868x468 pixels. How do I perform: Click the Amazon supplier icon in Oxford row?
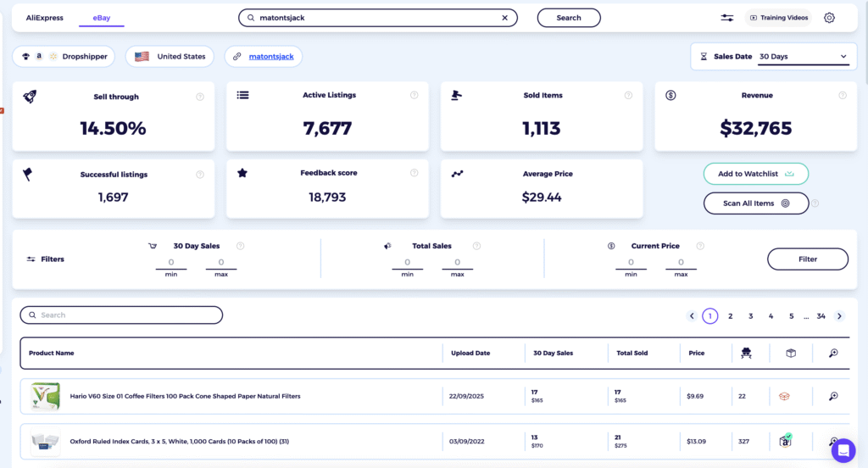point(786,441)
